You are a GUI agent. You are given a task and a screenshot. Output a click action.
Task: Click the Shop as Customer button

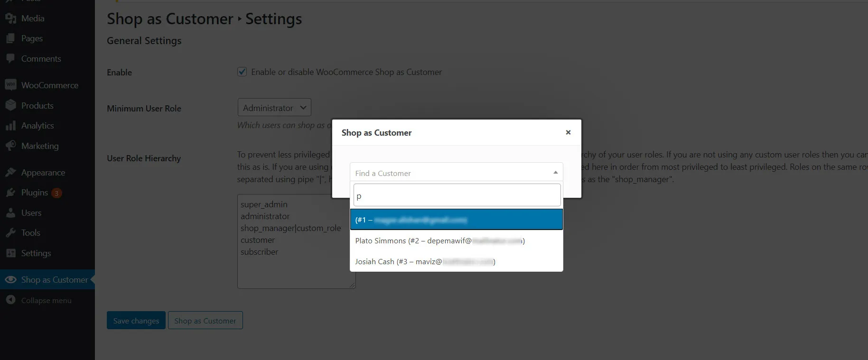[205, 320]
